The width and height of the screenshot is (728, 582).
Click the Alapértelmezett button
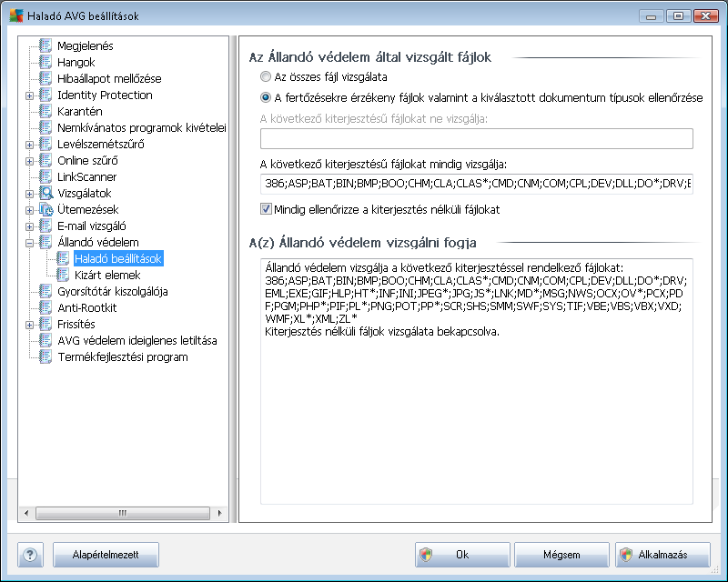tap(106, 555)
